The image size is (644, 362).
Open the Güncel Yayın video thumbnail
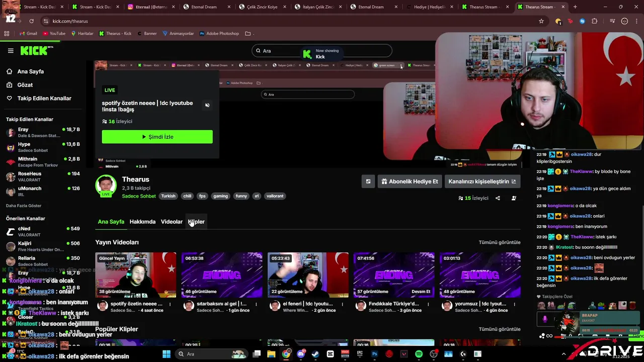[x=136, y=275]
